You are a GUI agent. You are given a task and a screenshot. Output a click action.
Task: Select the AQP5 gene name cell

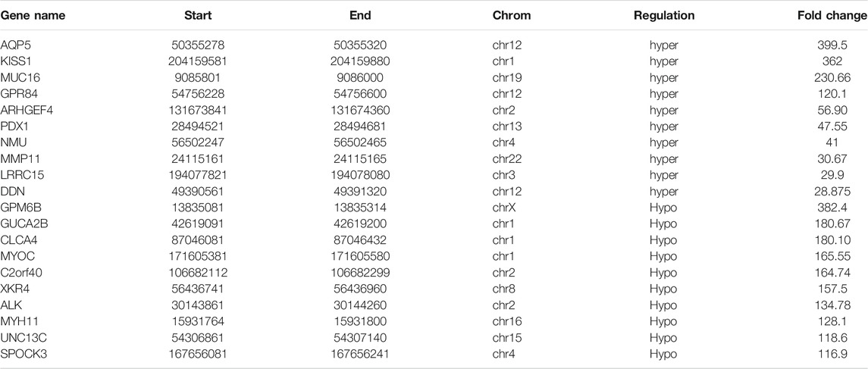[15, 45]
